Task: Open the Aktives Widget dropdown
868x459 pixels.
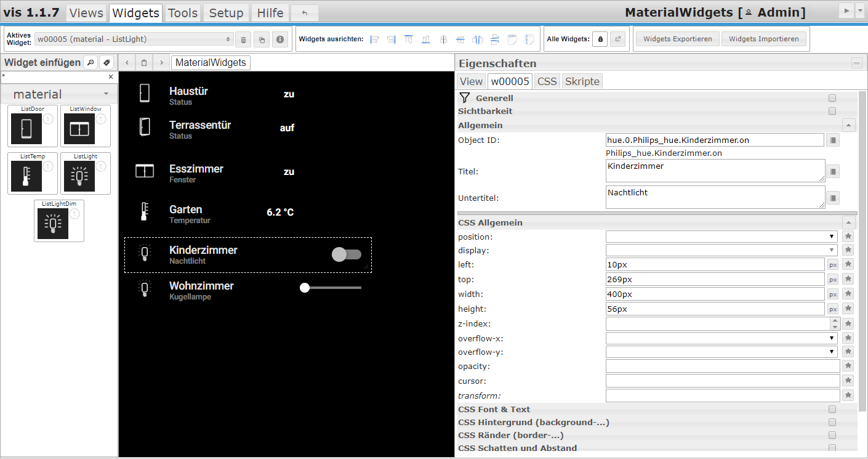Action: [x=134, y=39]
